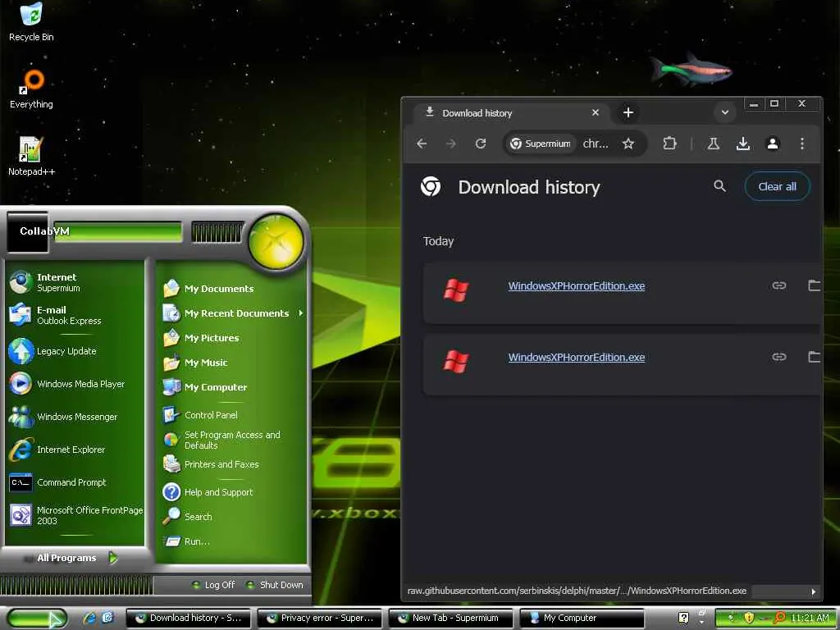The height and width of the screenshot is (630, 840).
Task: Open the Notepad++ desktop shortcut
Action: click(x=31, y=157)
